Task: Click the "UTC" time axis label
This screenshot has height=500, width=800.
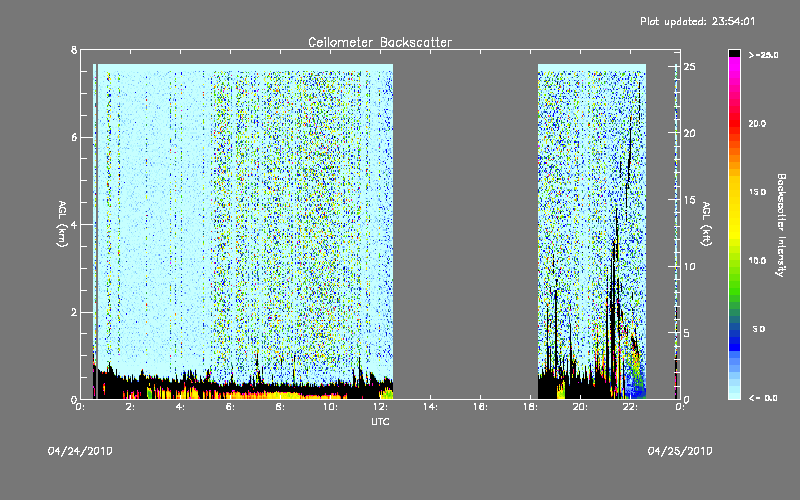Action: click(x=380, y=421)
